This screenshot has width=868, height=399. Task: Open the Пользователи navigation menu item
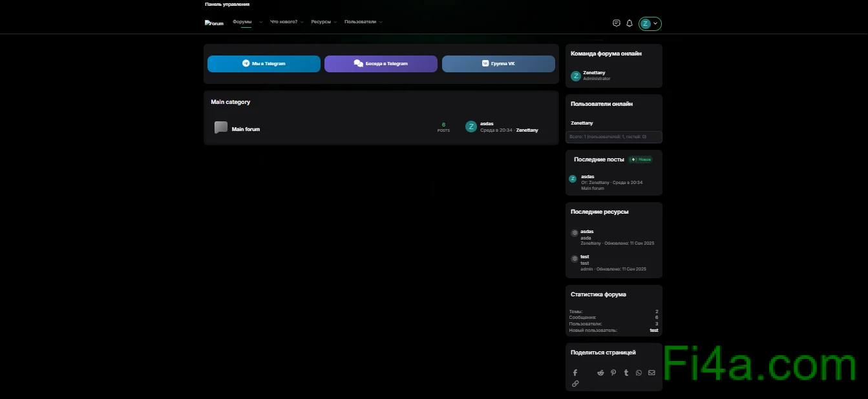pyautogui.click(x=360, y=22)
